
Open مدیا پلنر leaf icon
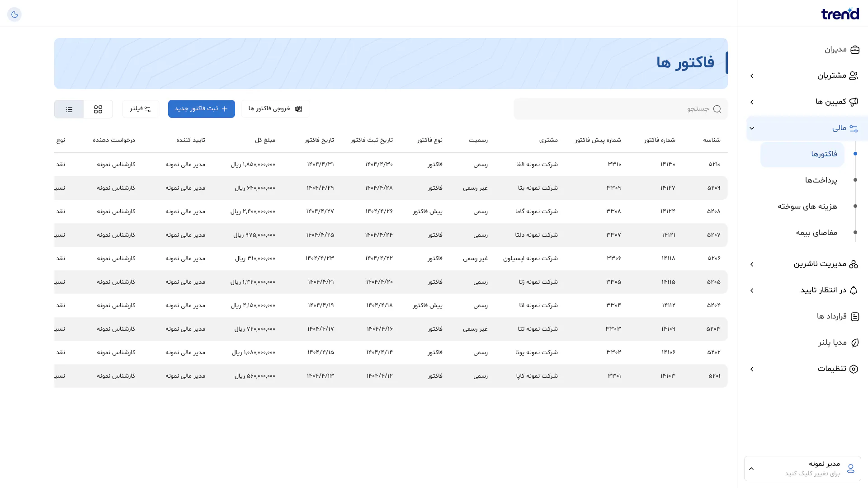pyautogui.click(x=854, y=343)
